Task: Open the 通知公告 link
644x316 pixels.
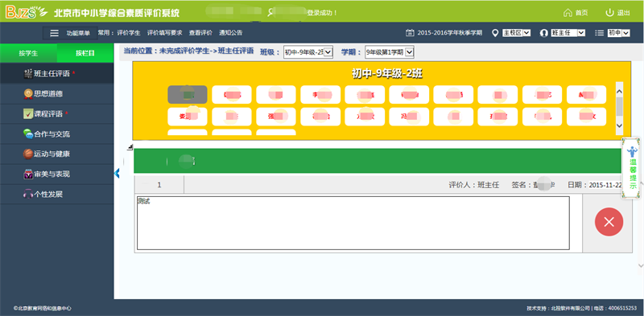Action: point(230,33)
